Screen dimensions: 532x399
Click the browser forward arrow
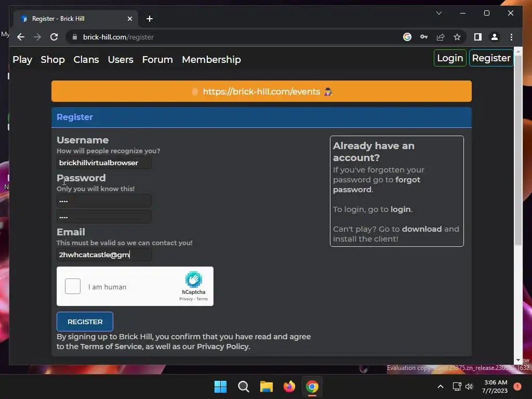pyautogui.click(x=37, y=37)
